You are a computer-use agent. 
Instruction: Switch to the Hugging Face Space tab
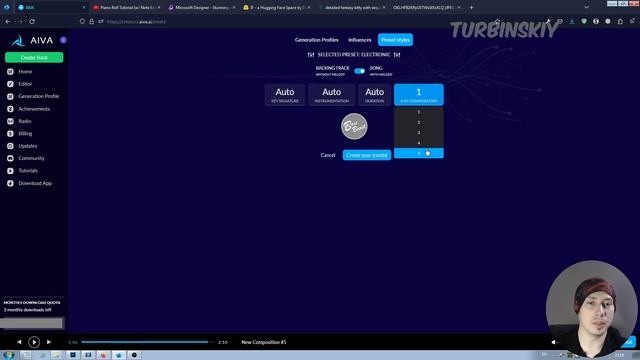[277, 7]
